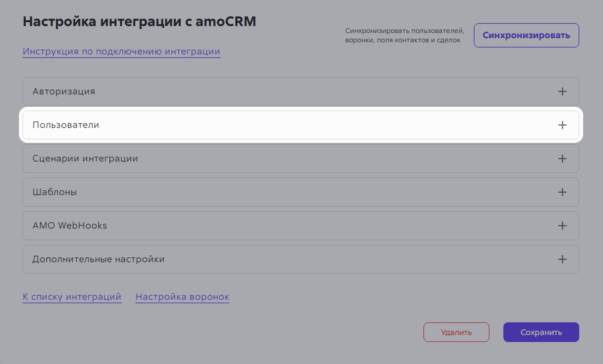Open the Сценарии интеграции section label
This screenshot has height=364, width=603.
tap(85, 159)
